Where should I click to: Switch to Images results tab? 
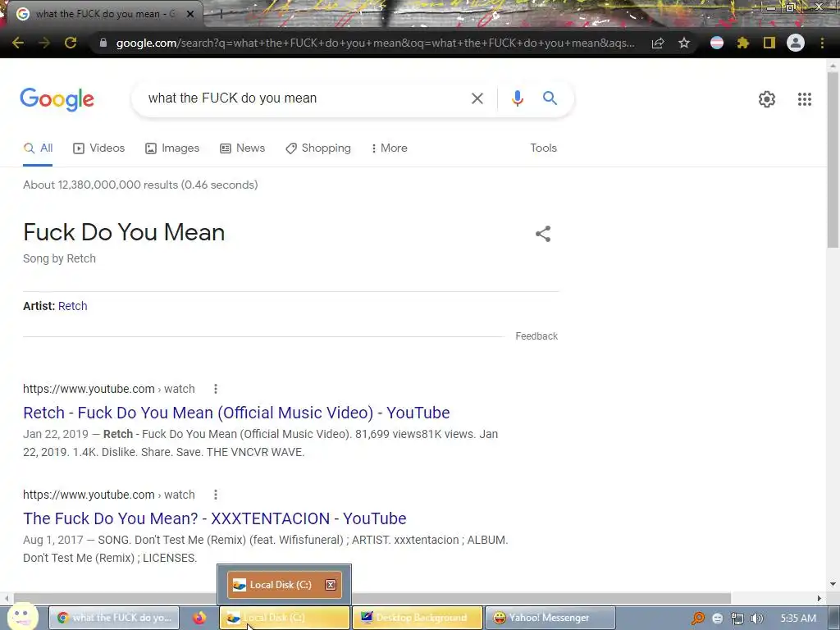coord(172,148)
